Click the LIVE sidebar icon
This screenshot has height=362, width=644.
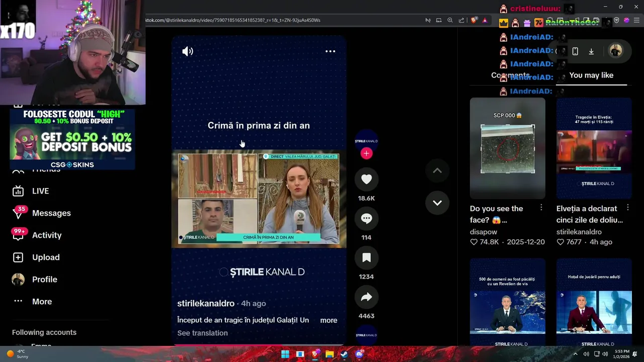pos(18,191)
